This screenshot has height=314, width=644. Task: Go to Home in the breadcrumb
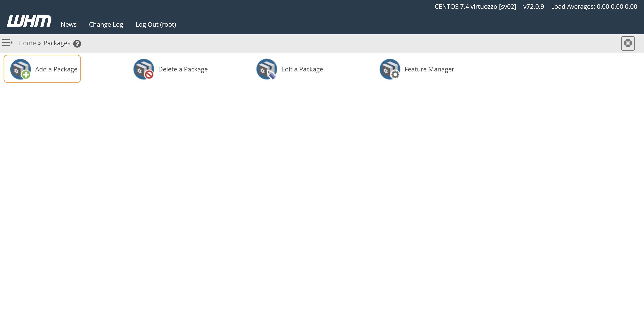pyautogui.click(x=27, y=43)
